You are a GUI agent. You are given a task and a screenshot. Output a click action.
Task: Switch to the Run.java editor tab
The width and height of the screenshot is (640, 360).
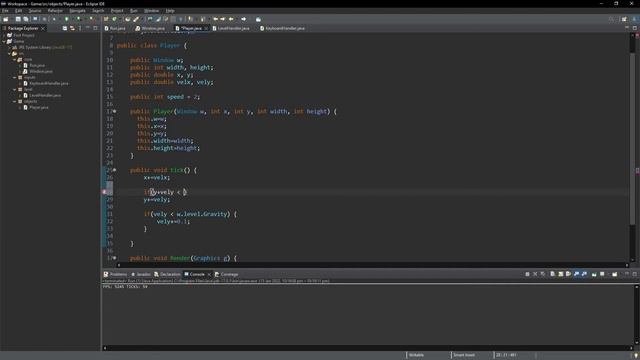click(115, 28)
